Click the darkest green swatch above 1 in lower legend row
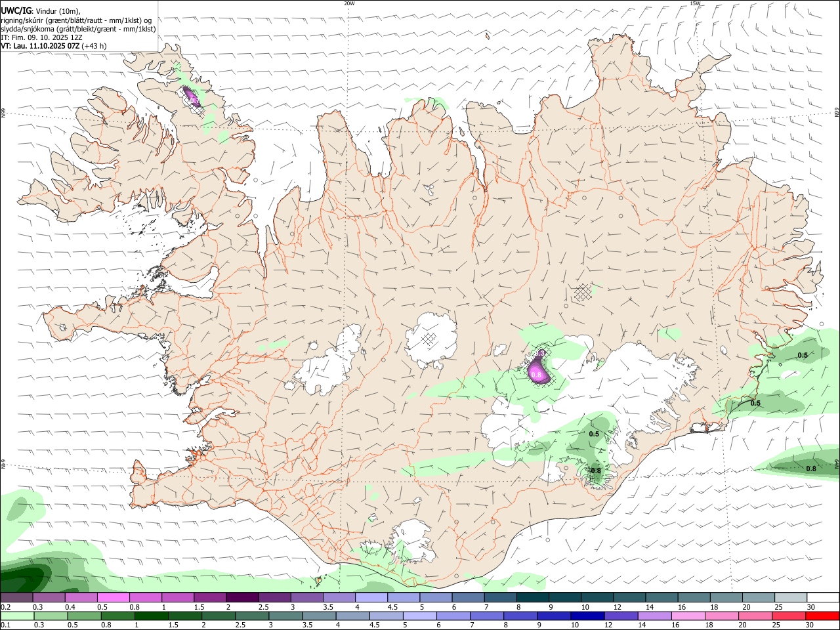The image size is (840, 630). point(152,616)
